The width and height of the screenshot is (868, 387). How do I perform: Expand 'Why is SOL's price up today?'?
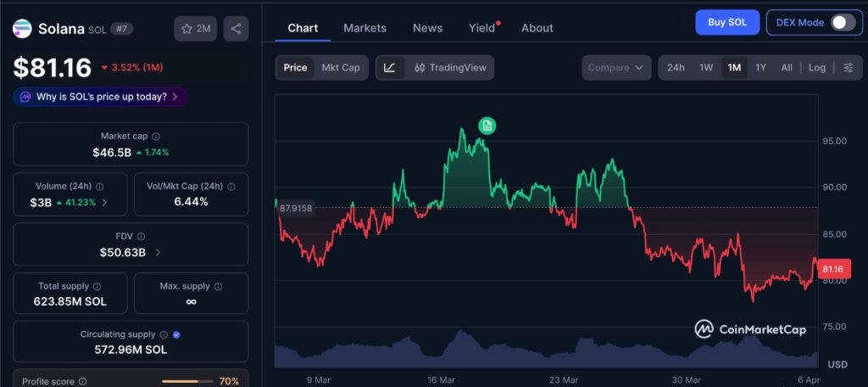click(100, 97)
